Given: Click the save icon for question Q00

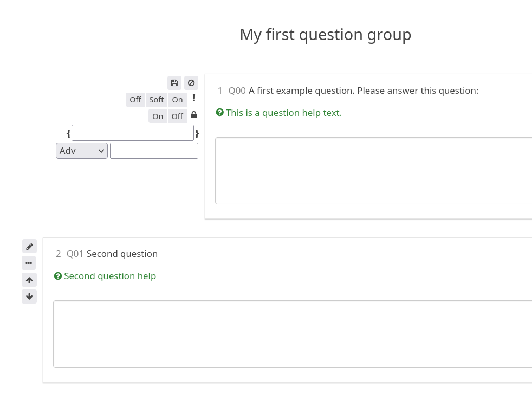Looking at the screenshot, I should pyautogui.click(x=174, y=83).
